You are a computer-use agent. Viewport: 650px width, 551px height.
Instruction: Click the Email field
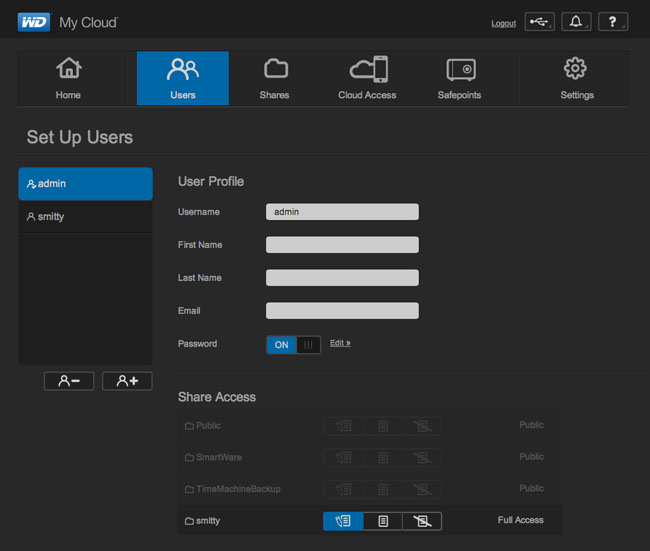click(342, 311)
